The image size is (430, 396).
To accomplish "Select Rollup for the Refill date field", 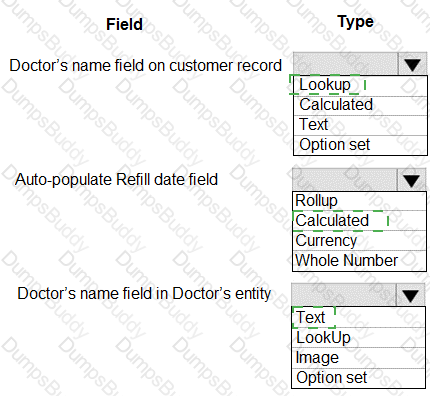I will pyautogui.click(x=359, y=201).
